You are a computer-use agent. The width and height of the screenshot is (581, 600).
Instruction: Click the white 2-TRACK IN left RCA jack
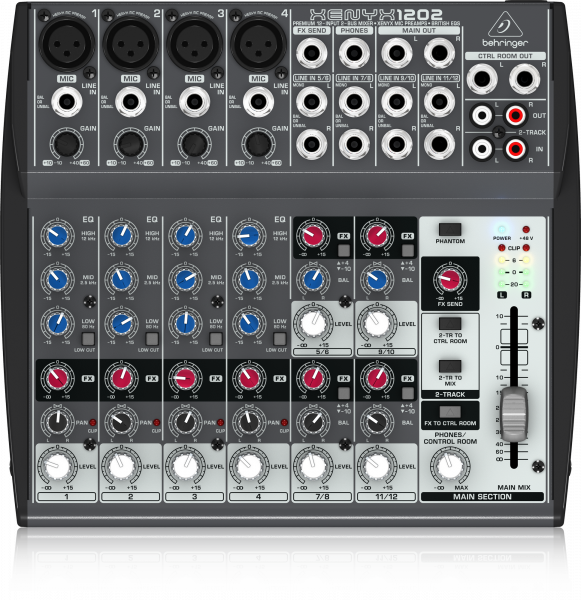[x=482, y=148]
